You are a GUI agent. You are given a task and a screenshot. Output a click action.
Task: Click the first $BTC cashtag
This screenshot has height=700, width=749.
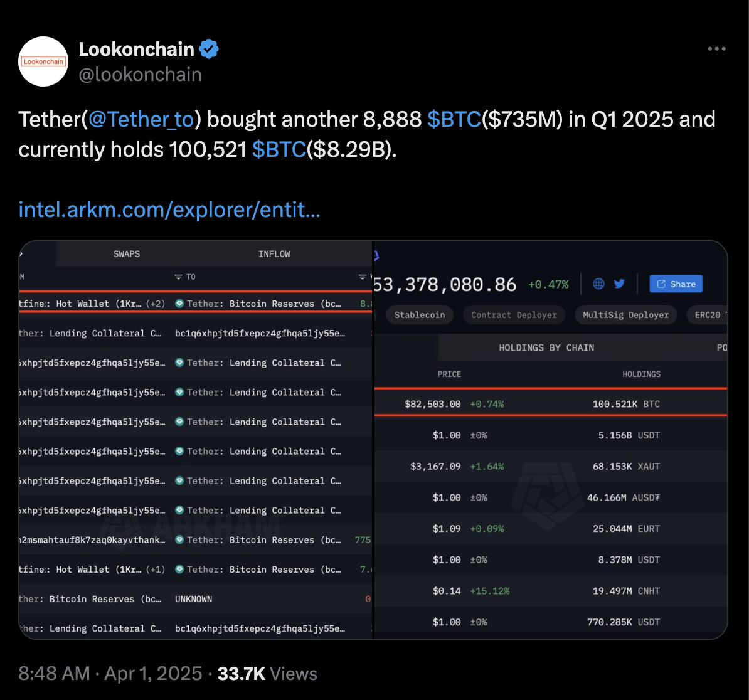(x=454, y=119)
